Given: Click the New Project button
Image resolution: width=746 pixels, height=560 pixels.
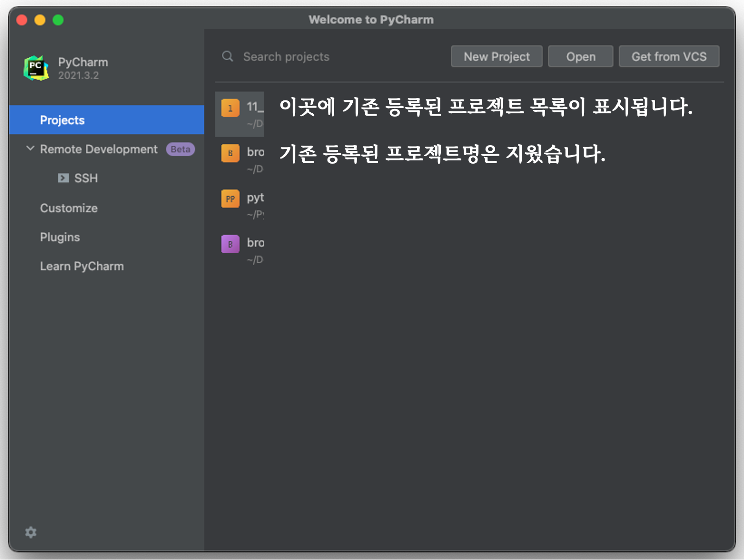Looking at the screenshot, I should [x=497, y=57].
